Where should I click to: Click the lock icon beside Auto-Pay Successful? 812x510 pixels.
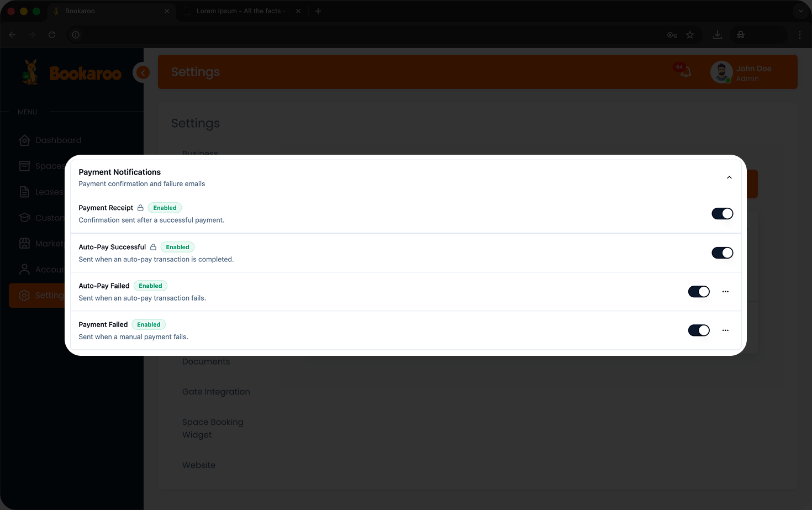153,247
